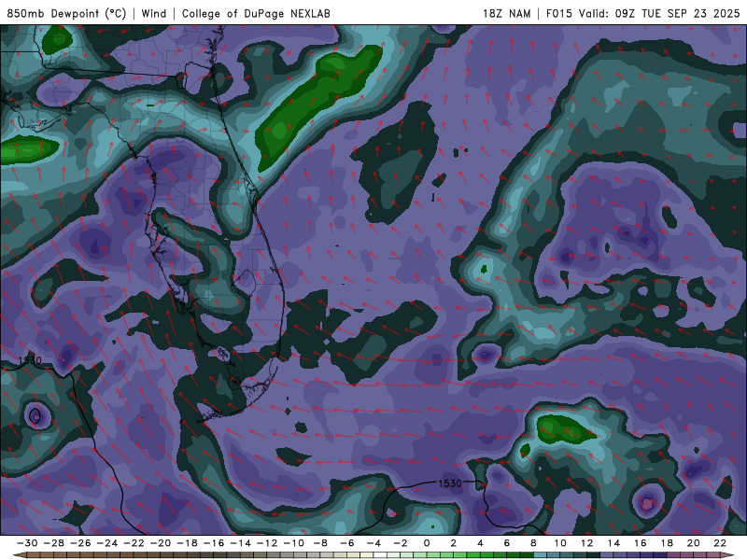Click the "16" legend value
This screenshot has height=560, width=747.
pyautogui.click(x=640, y=543)
